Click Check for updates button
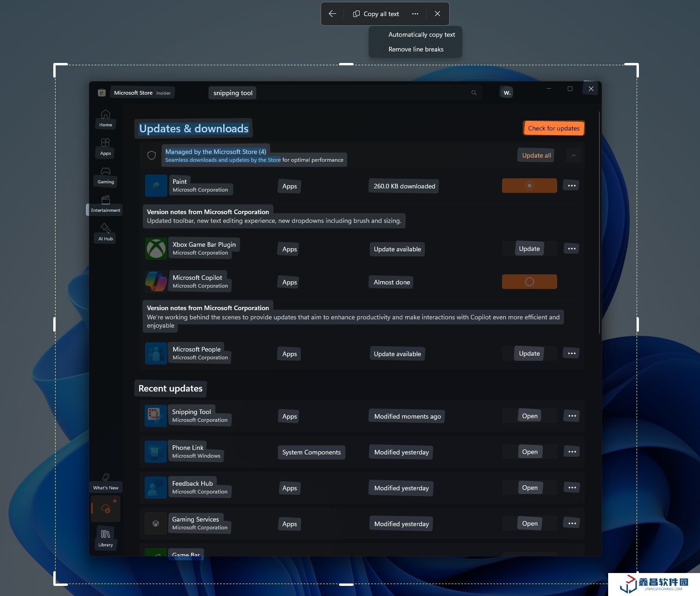 point(553,128)
